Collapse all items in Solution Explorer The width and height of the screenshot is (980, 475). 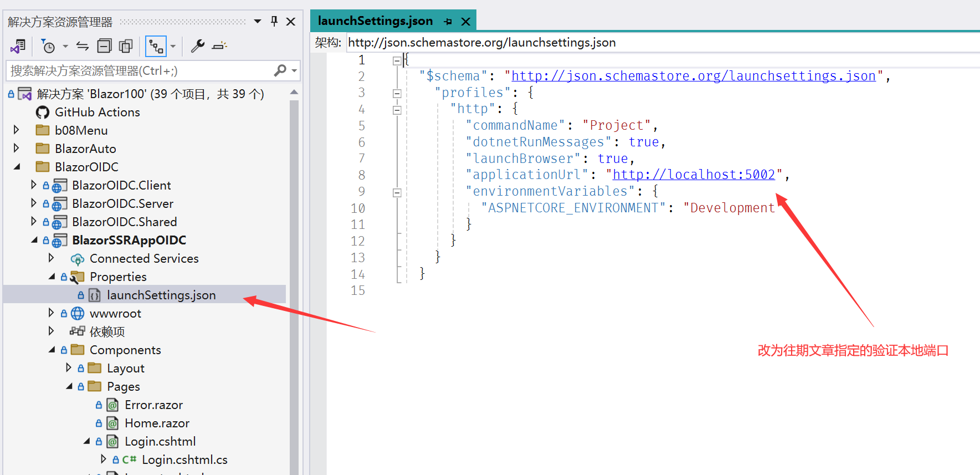click(x=104, y=46)
